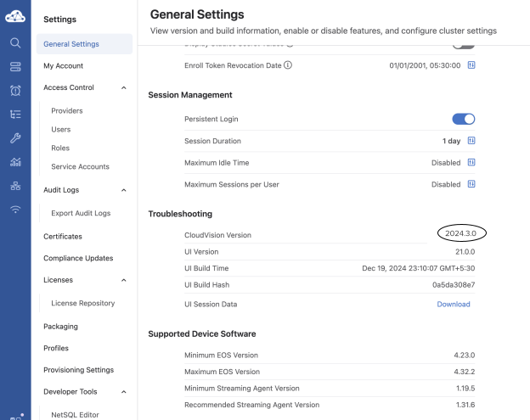530x420 pixels.
Task: Open the Events alarm icon
Action: (x=15, y=91)
